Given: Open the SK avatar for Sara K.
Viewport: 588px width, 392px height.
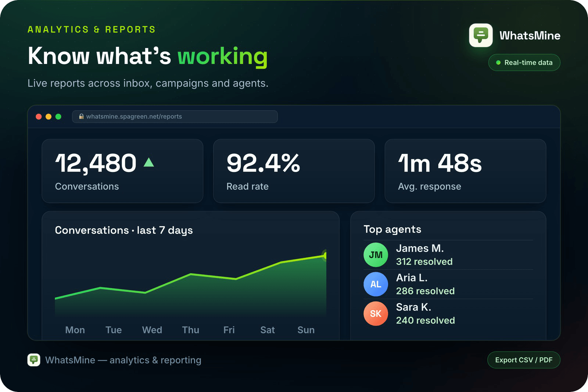Looking at the screenshot, I should [x=376, y=314].
